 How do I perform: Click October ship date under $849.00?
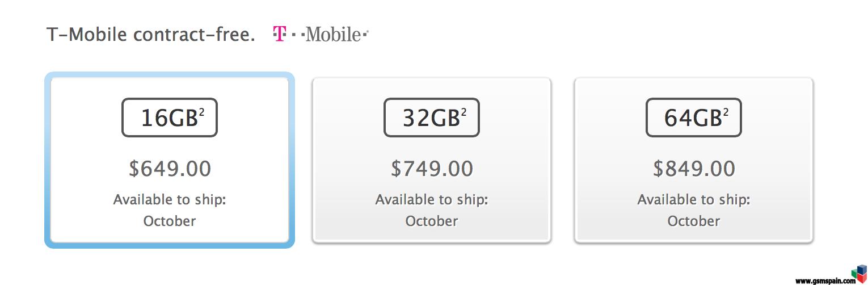click(x=694, y=221)
